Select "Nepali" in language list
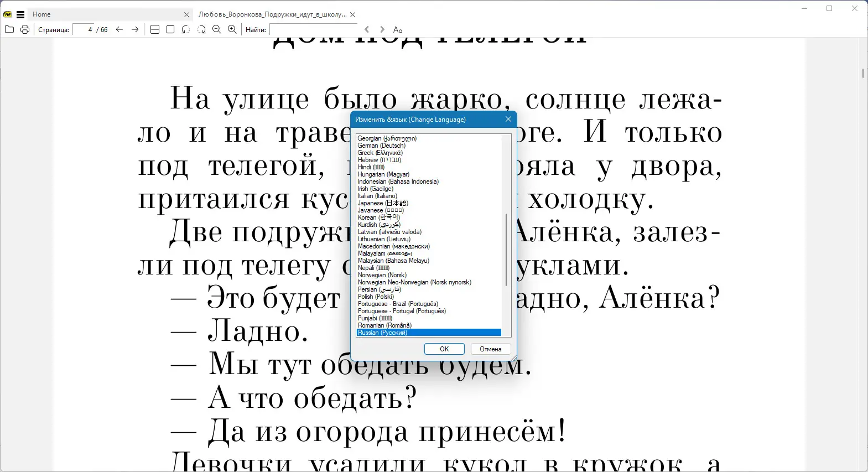868x472 pixels. 428,268
